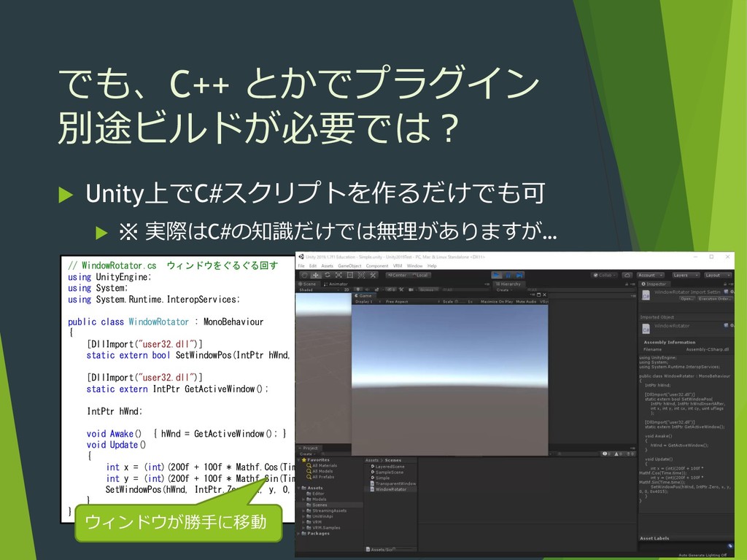Image resolution: width=747 pixels, height=560 pixels.
Task: Toggle scene lighting bulb icon
Action: [357, 289]
